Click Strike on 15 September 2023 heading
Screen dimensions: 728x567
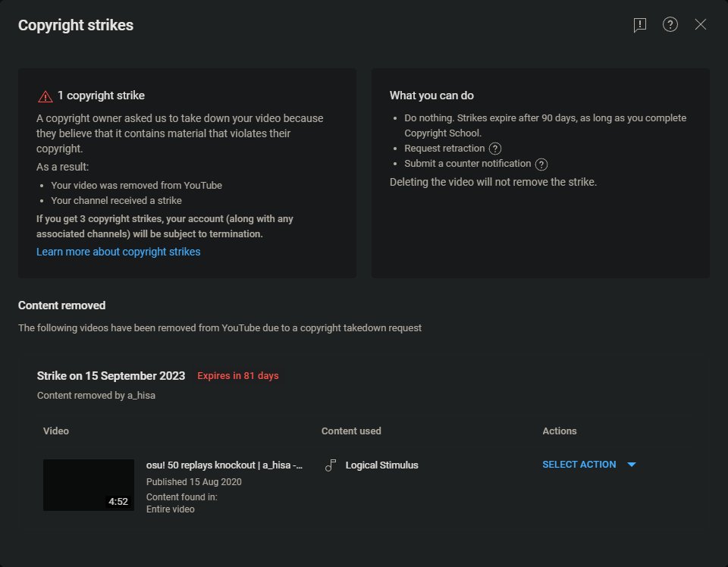tap(111, 376)
